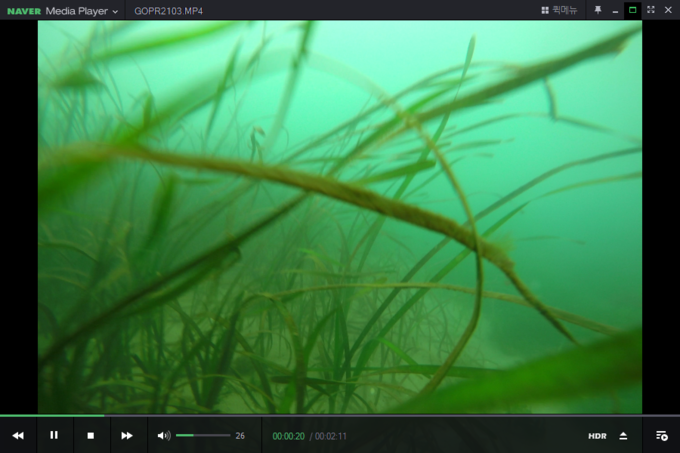
Task: Stop the video playback
Action: click(x=90, y=435)
